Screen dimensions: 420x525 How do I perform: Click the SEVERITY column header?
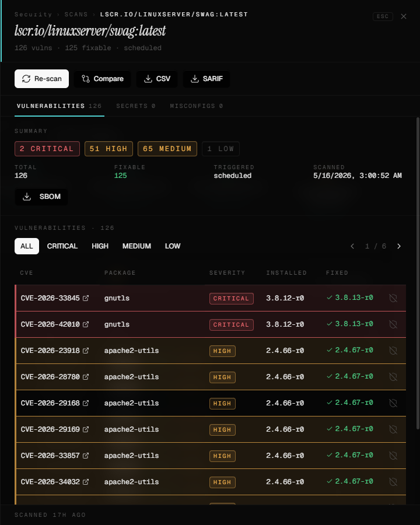coord(227,273)
